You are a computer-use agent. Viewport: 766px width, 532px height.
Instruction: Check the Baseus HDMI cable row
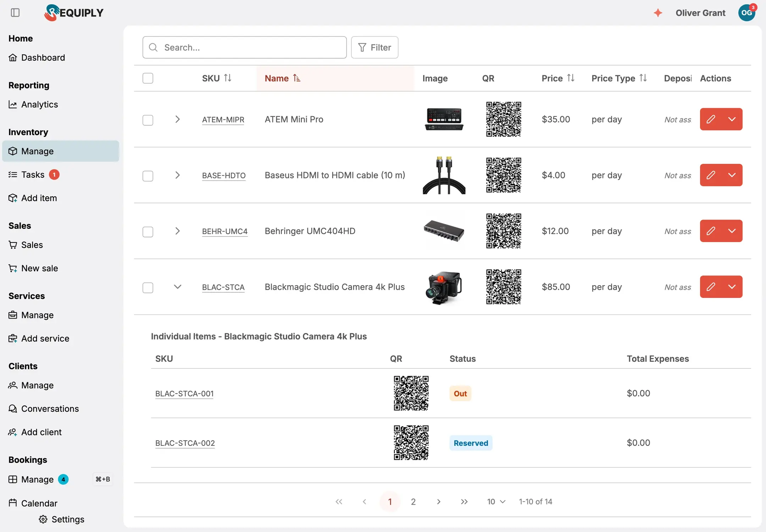click(x=148, y=176)
